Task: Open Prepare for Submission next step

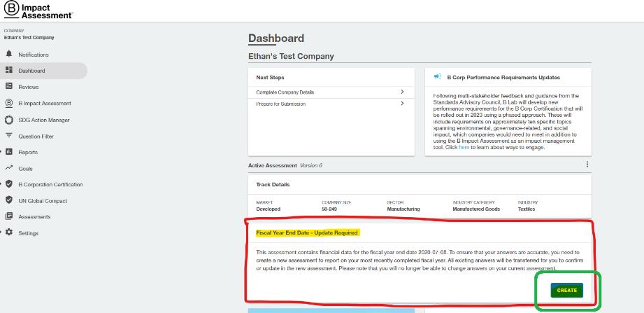Action: [331, 104]
